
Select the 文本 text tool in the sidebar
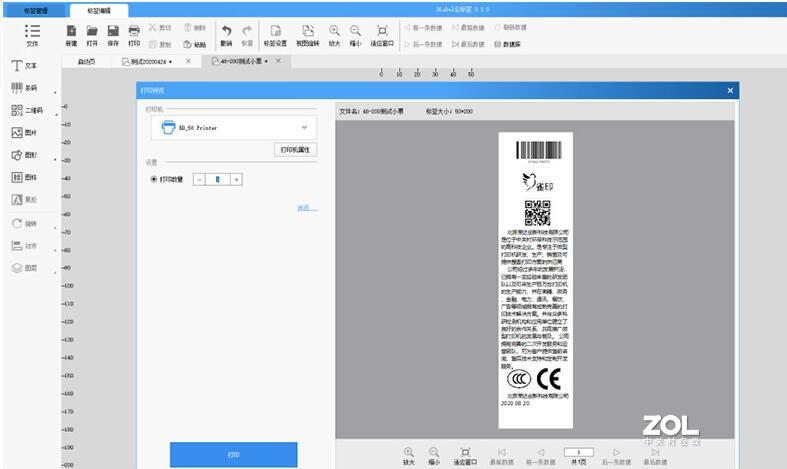[x=24, y=66]
